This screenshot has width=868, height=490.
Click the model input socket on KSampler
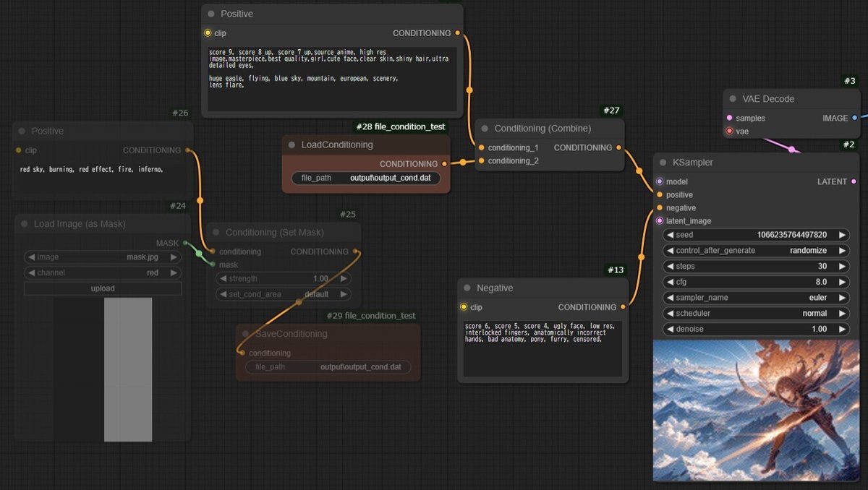point(660,181)
